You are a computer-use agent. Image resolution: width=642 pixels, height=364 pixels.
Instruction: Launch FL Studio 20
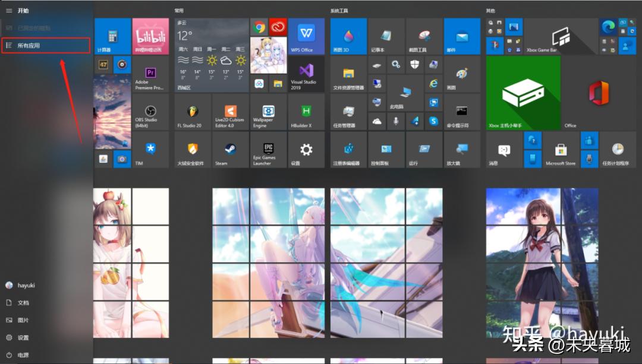tap(193, 112)
